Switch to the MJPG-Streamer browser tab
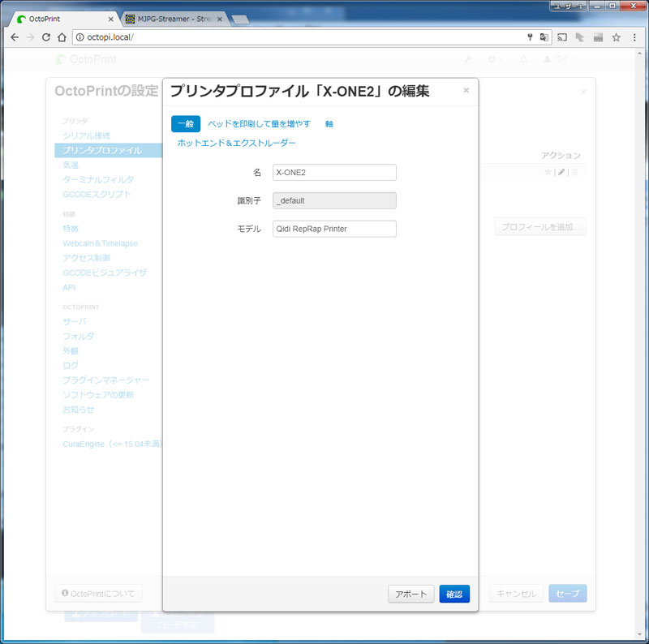This screenshot has width=649, height=644. coord(174,19)
